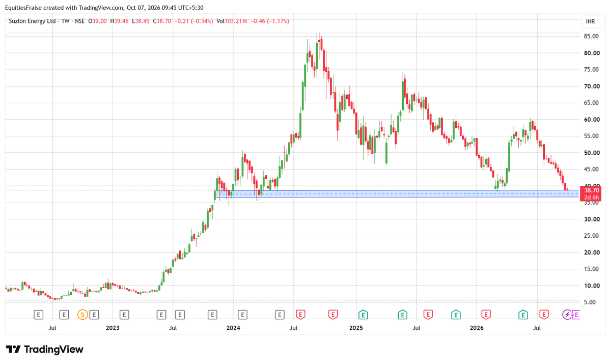Click the 2025 time axis label

tap(356, 328)
